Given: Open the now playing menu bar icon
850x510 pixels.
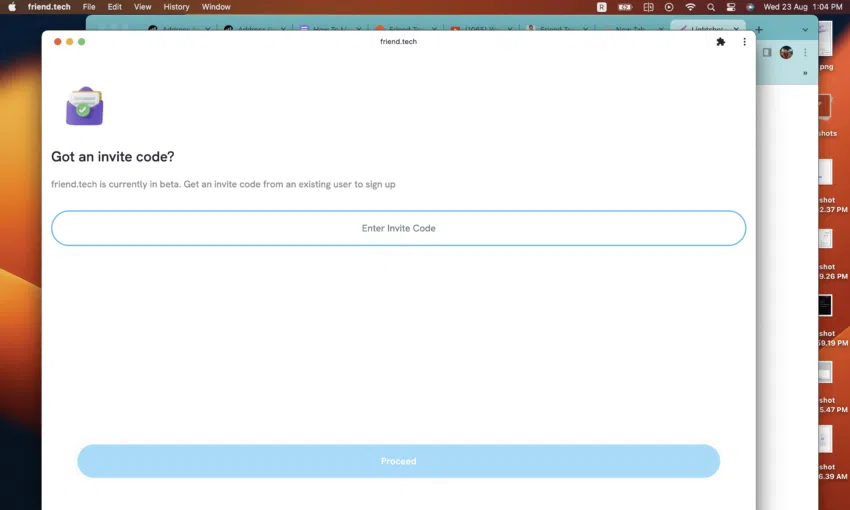Looking at the screenshot, I should 669,7.
